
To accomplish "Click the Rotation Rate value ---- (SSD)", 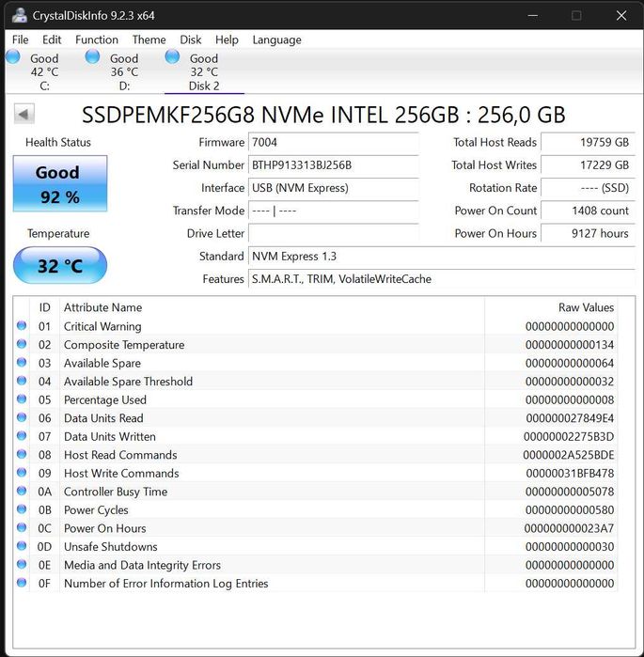I will tap(588, 188).
